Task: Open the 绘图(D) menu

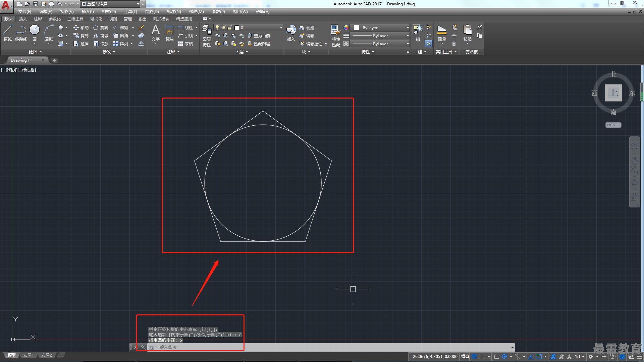Action: click(152, 12)
